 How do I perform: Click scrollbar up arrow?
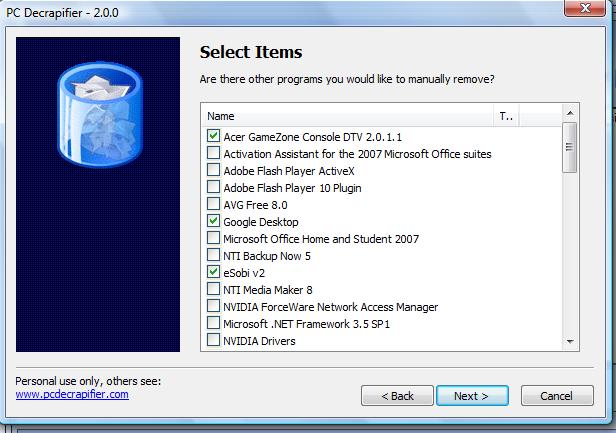point(570,114)
